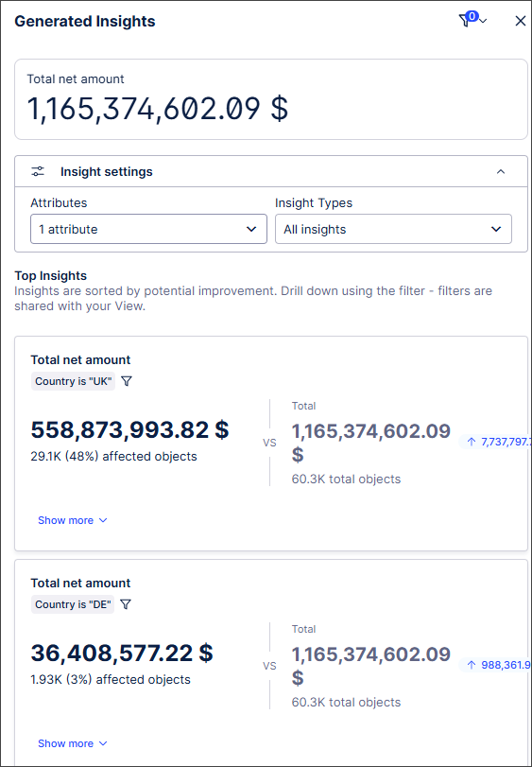Click Total net amount title in DE card
Viewport: 532px width, 767px height.
tap(80, 584)
